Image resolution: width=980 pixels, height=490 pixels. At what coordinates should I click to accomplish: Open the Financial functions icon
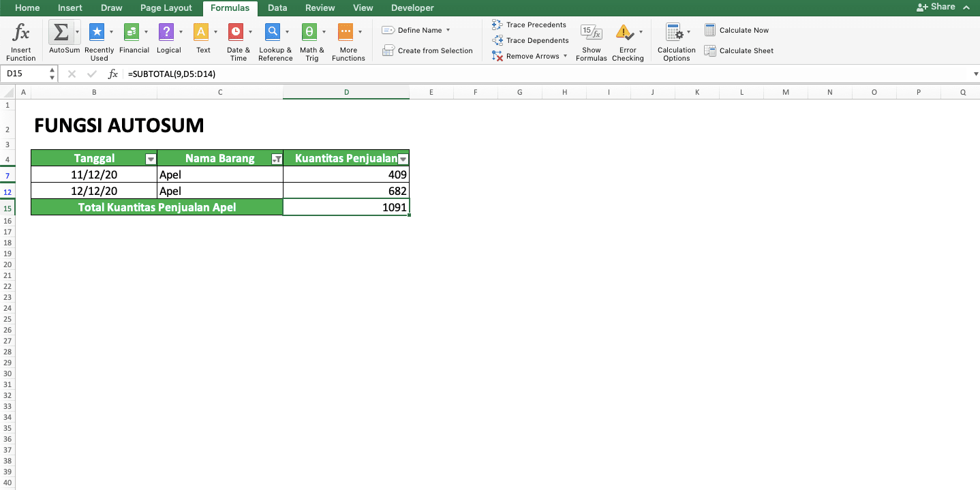point(132,32)
